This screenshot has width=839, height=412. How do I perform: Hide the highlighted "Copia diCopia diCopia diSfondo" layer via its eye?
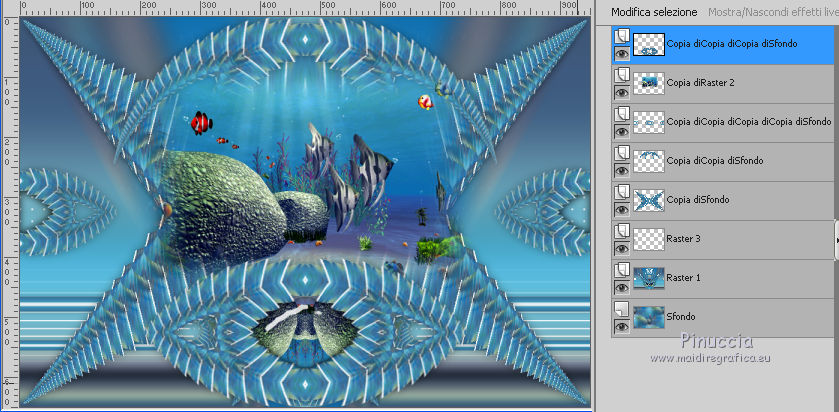(x=622, y=54)
